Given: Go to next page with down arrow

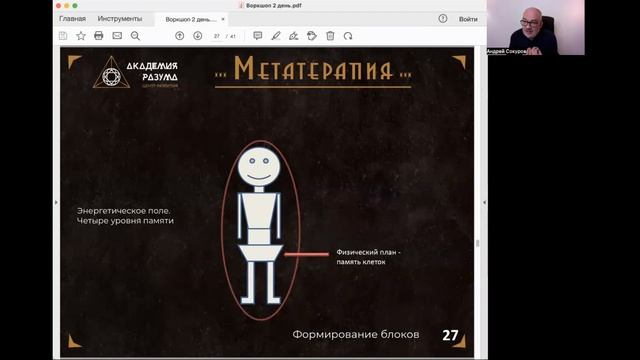Looking at the screenshot, I should click(x=198, y=36).
